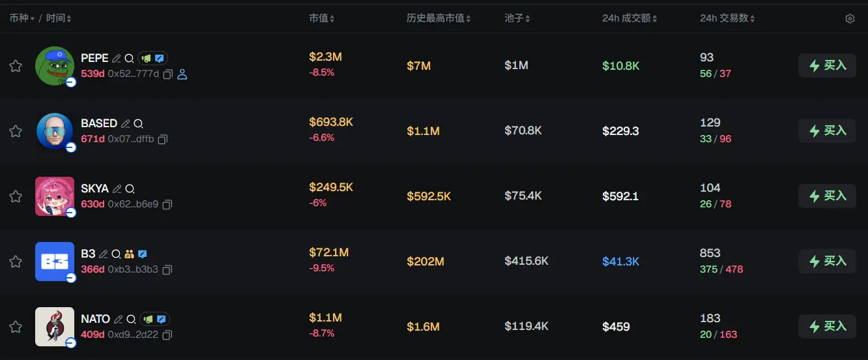Copy the PEPE contract address
This screenshot has height=360, width=868.
167,74
